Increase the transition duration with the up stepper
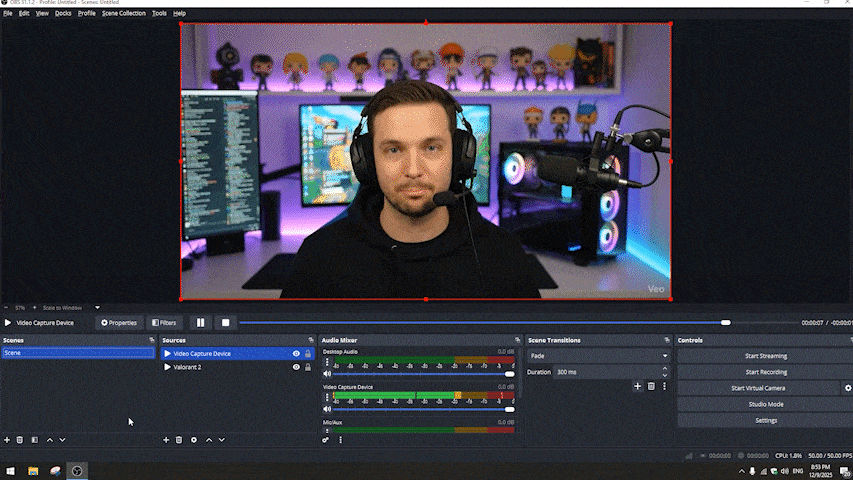The height and width of the screenshot is (480, 853). pyautogui.click(x=665, y=369)
